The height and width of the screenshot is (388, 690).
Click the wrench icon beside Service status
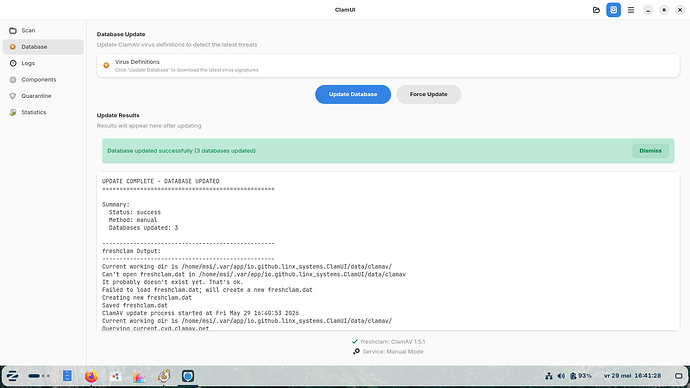coord(356,351)
